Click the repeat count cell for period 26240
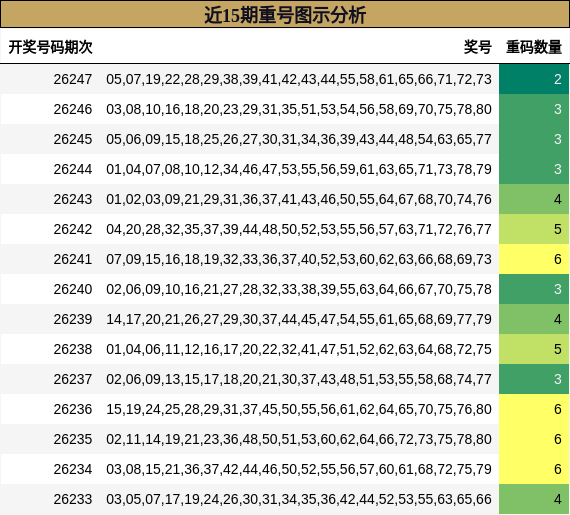This screenshot has width=570, height=515. (x=534, y=289)
